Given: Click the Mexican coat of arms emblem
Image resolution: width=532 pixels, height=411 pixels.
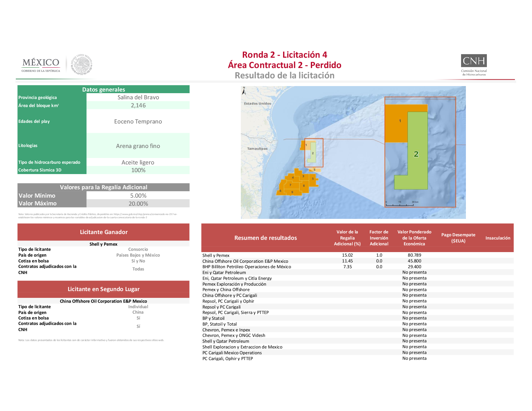Looking at the screenshot, I should point(82,64).
